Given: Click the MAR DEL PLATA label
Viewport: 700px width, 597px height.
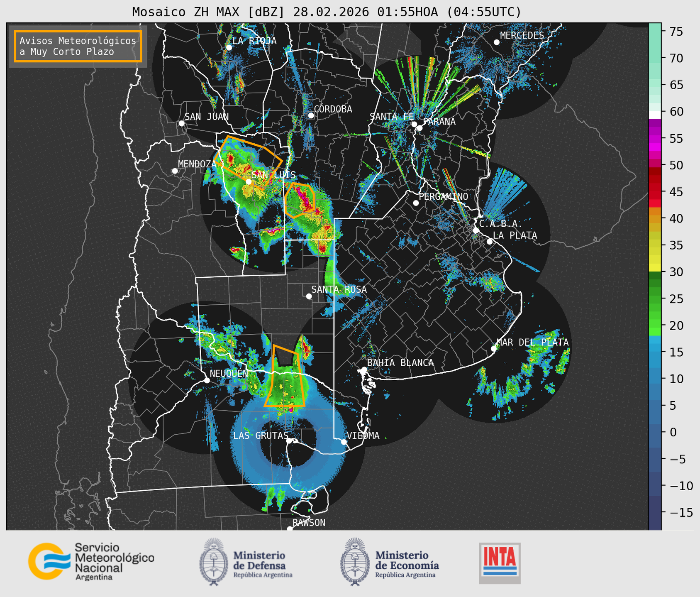Looking at the screenshot, I should pyautogui.click(x=532, y=343).
